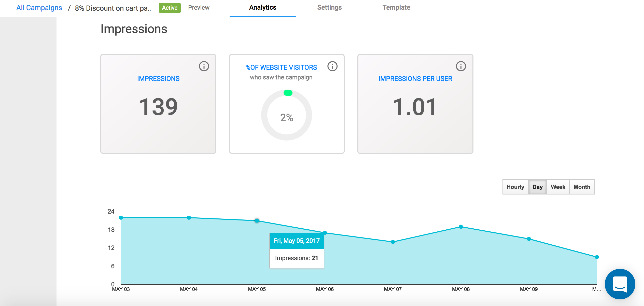Select the Hourly chart interval
This screenshot has width=644, height=306.
point(515,187)
